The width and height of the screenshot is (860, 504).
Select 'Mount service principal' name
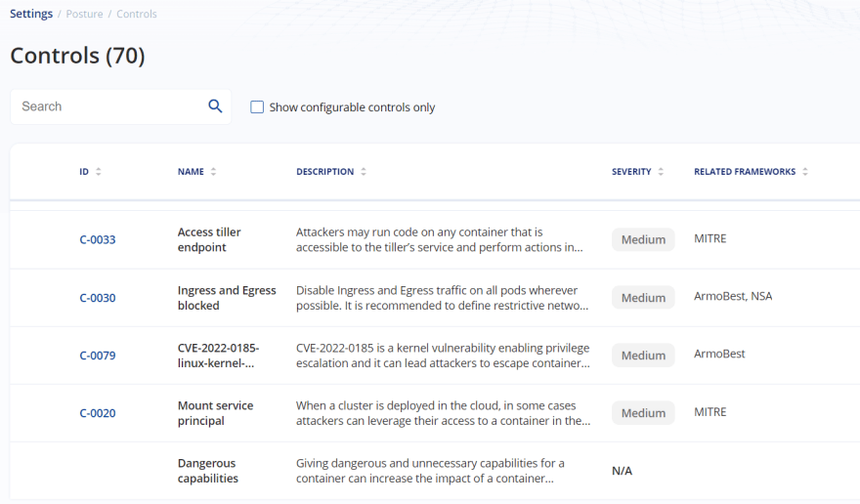tap(216, 413)
